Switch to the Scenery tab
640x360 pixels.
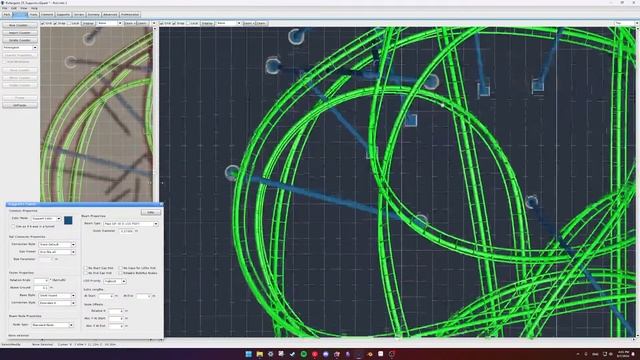coord(93,15)
